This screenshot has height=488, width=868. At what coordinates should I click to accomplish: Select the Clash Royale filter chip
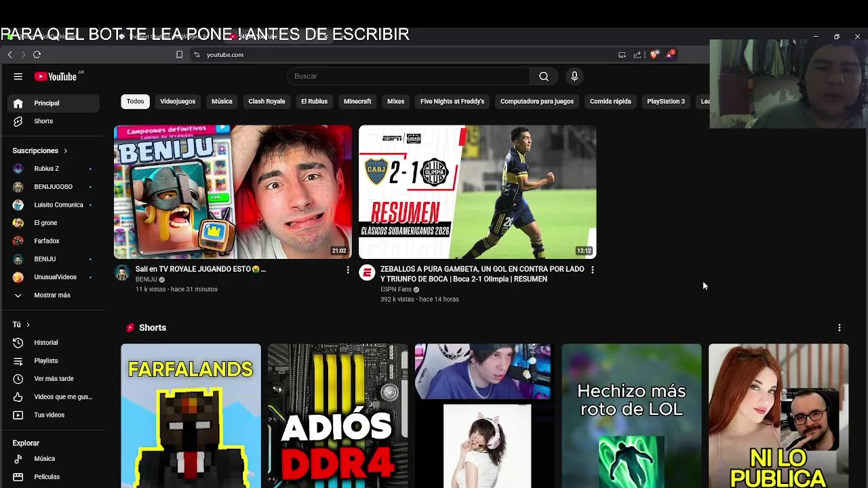[x=267, y=102]
